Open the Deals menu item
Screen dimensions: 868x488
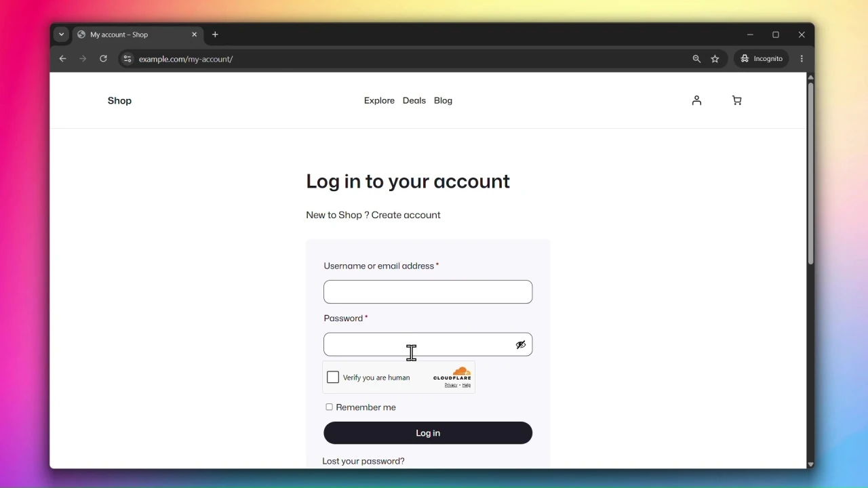click(x=414, y=100)
